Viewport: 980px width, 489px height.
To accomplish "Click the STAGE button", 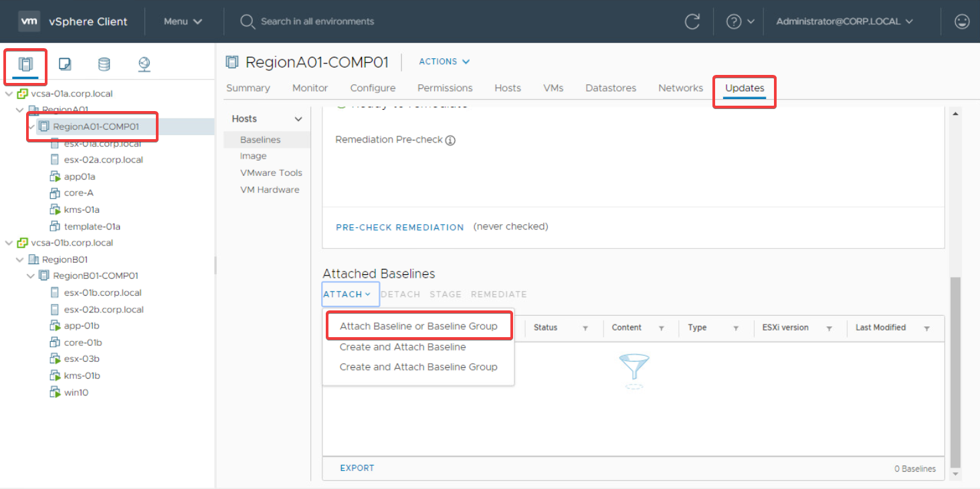I will coord(446,294).
